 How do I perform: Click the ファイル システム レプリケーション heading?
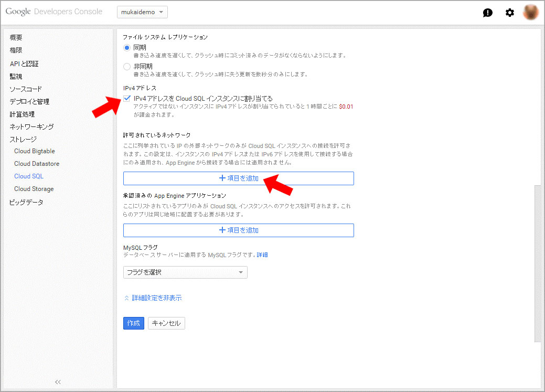coord(165,37)
